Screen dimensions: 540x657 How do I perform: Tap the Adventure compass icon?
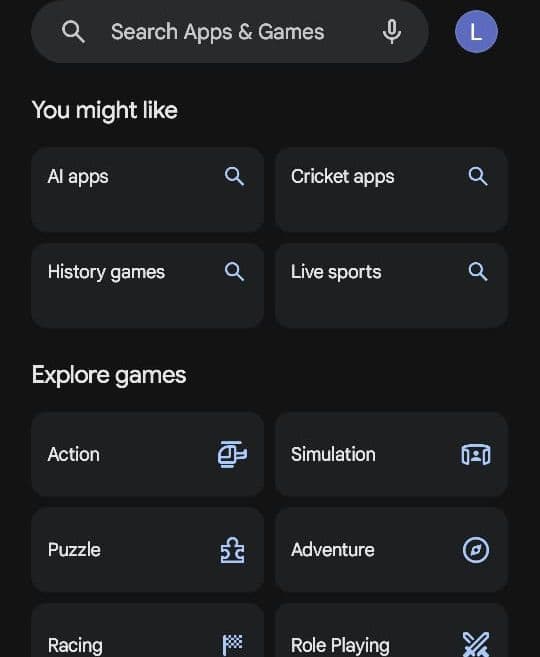tap(476, 550)
